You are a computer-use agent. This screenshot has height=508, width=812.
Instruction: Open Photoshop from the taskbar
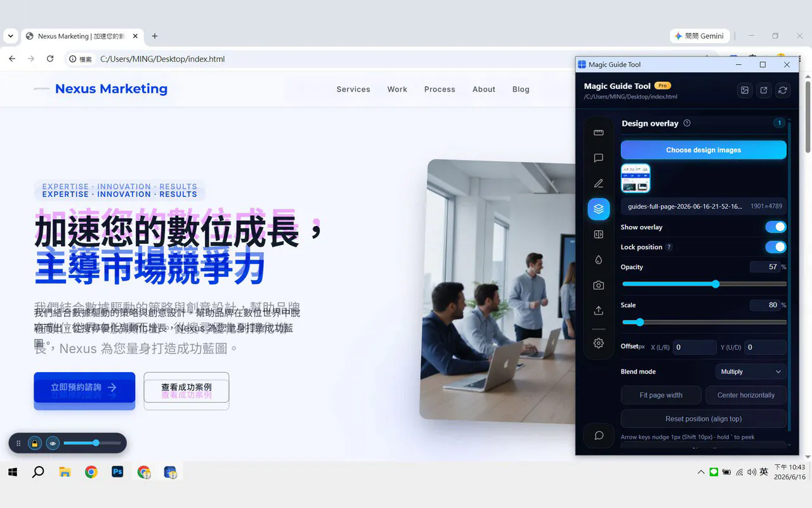(117, 472)
